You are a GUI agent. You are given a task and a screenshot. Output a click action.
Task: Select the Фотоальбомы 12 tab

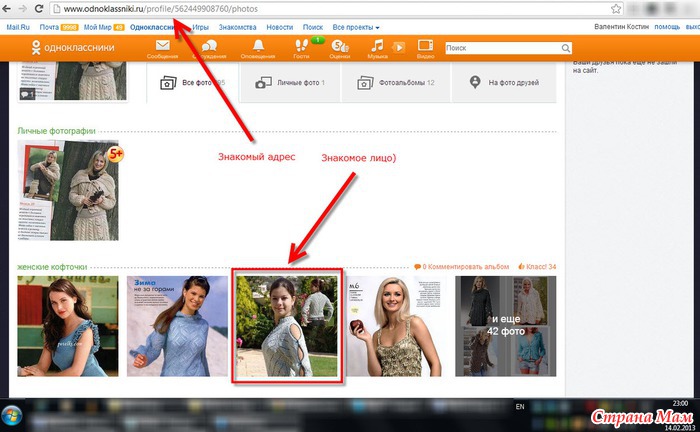(396, 83)
